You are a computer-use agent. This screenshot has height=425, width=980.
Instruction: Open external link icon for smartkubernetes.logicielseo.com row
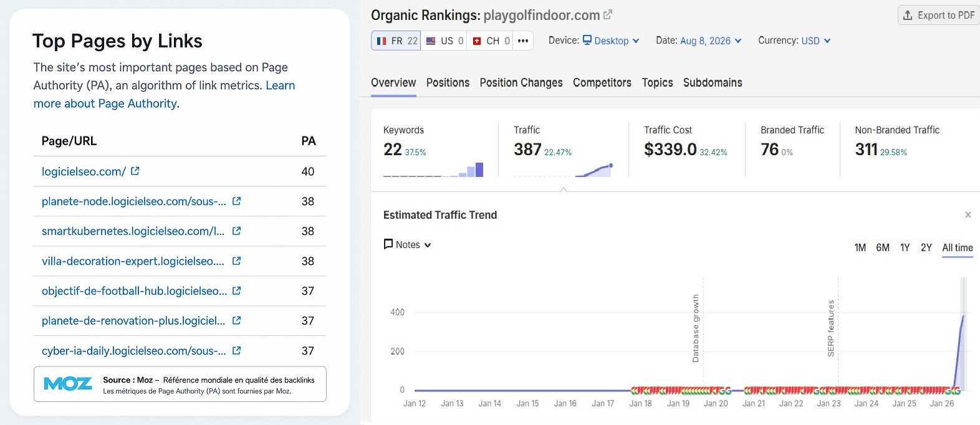pyautogui.click(x=236, y=231)
